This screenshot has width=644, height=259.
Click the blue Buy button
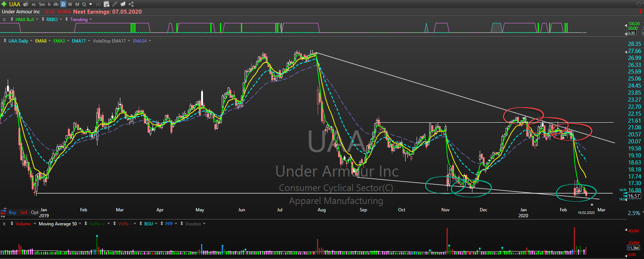(x=12, y=212)
